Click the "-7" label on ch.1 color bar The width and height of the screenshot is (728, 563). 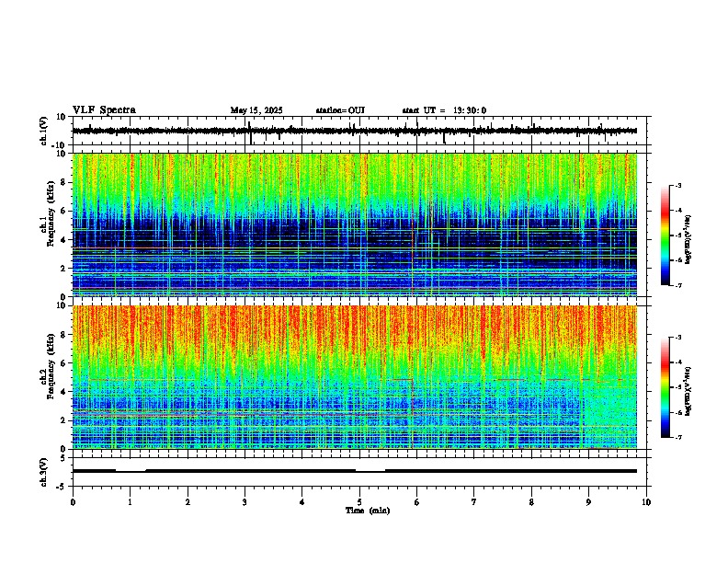pyautogui.click(x=678, y=285)
